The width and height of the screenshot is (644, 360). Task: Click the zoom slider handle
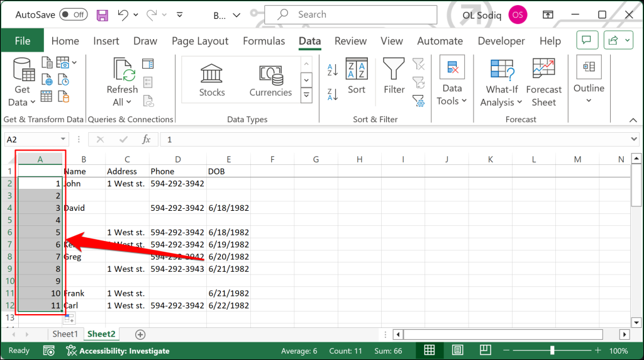click(x=552, y=351)
